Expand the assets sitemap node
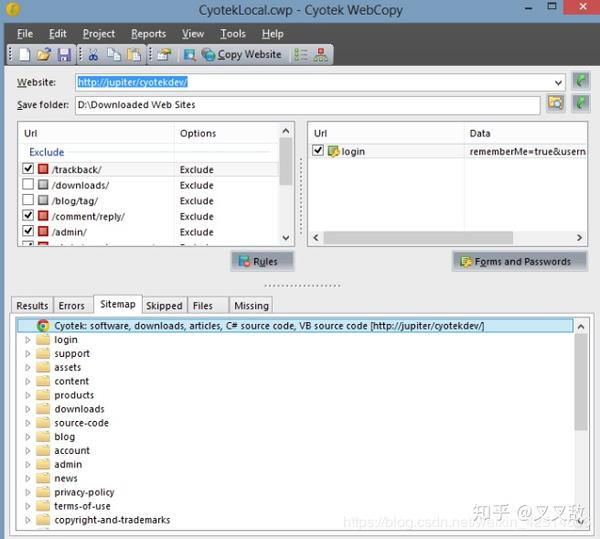This screenshot has width=600, height=539. (x=28, y=367)
